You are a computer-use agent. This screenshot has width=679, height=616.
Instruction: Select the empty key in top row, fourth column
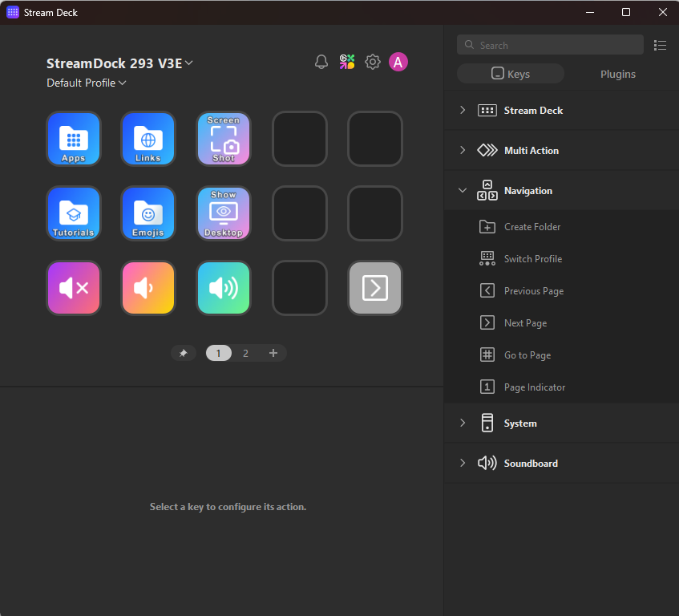point(300,139)
